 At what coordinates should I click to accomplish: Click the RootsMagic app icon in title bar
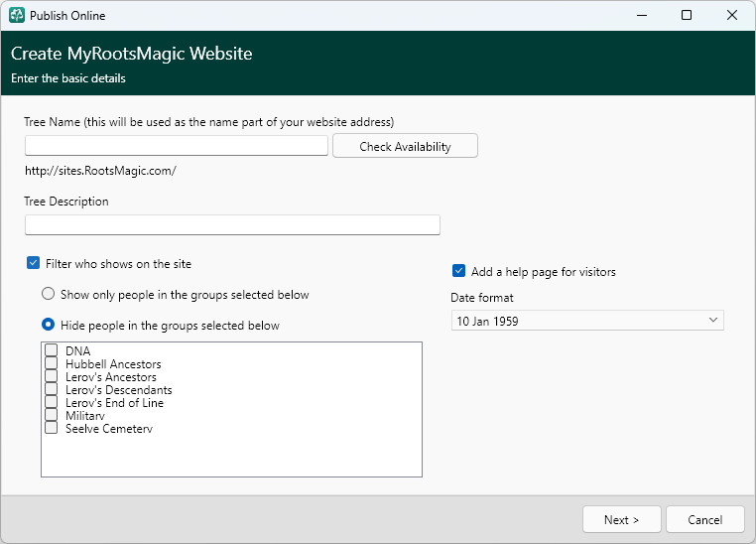(17, 16)
